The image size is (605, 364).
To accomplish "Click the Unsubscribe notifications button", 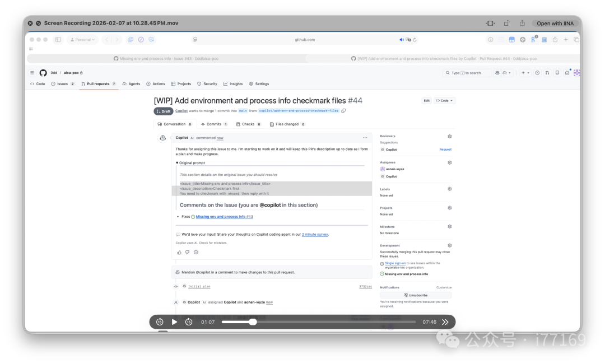I will [416, 295].
